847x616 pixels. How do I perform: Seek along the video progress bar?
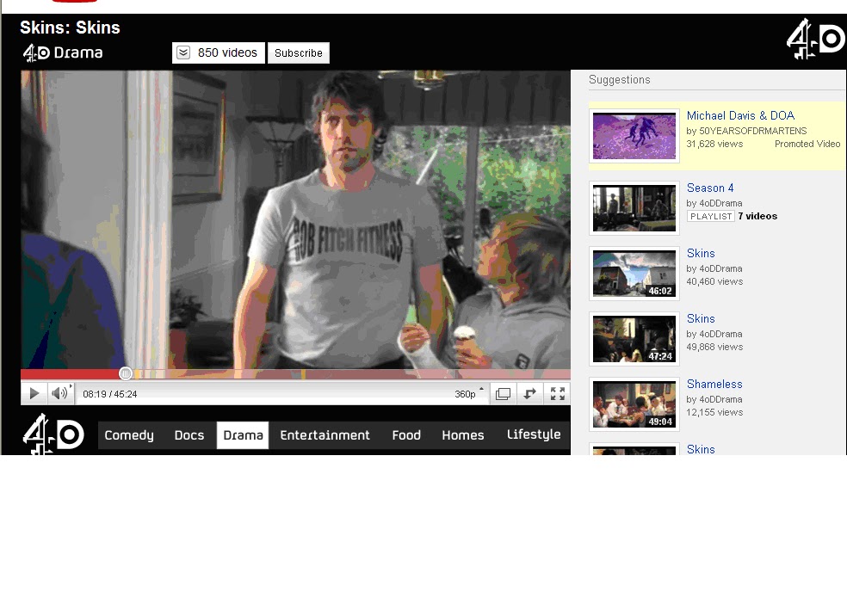(x=295, y=374)
